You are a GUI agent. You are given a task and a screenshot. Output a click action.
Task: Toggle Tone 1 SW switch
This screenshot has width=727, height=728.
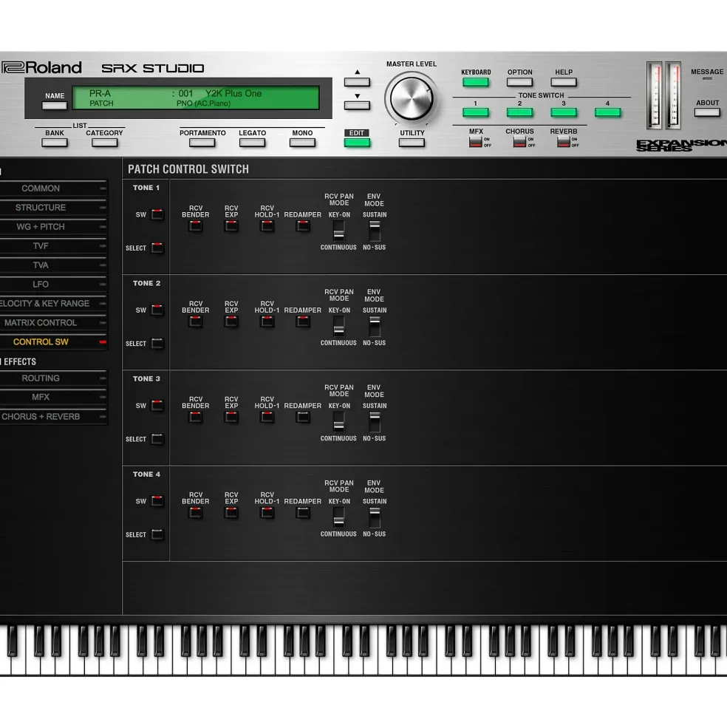[x=157, y=214]
